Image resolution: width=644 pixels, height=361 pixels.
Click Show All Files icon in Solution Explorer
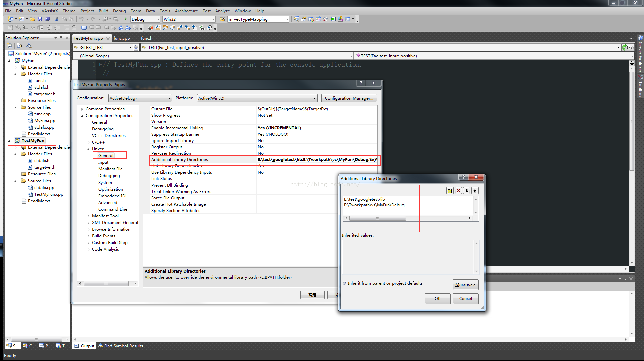click(19, 46)
